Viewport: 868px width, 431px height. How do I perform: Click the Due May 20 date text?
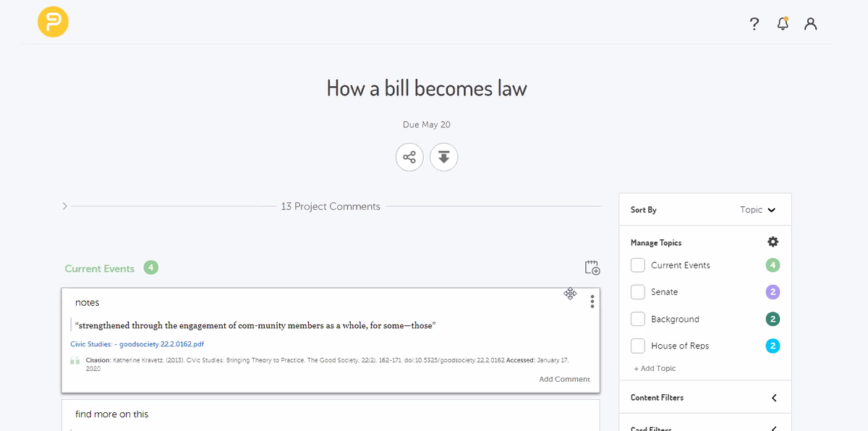[427, 124]
